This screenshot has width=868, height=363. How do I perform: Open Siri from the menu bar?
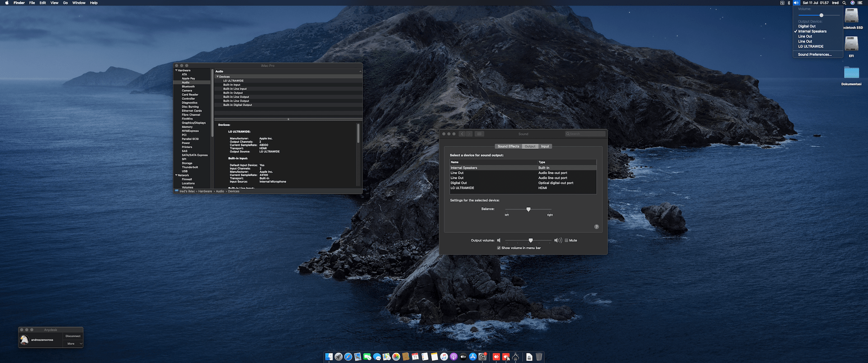click(x=852, y=3)
